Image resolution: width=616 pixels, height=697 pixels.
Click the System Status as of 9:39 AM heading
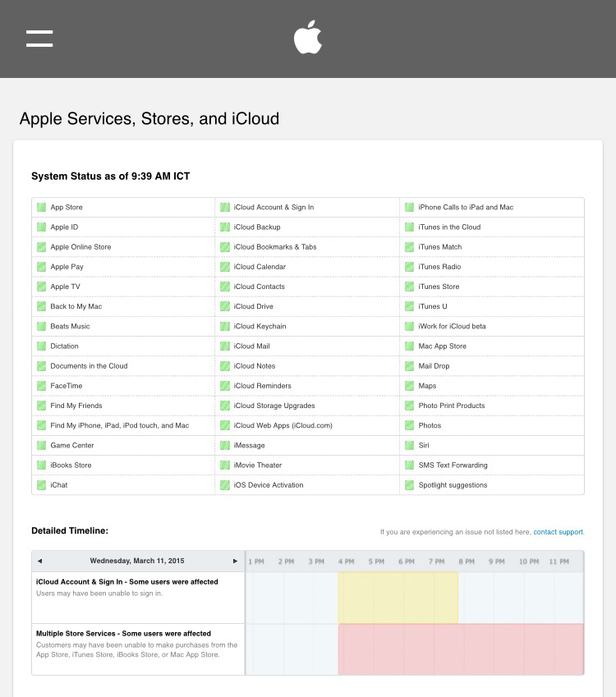click(x=110, y=177)
